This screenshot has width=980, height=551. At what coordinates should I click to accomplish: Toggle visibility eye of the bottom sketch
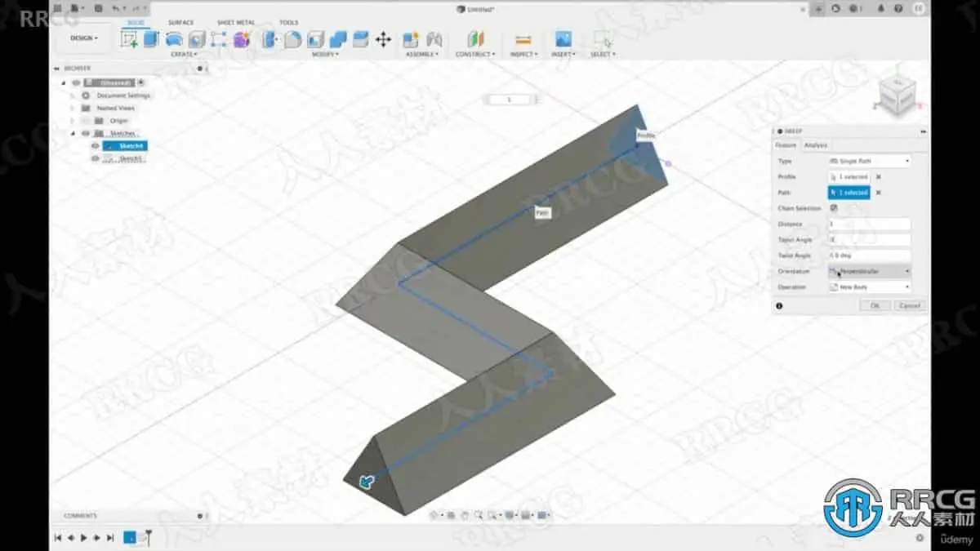pyautogui.click(x=96, y=158)
